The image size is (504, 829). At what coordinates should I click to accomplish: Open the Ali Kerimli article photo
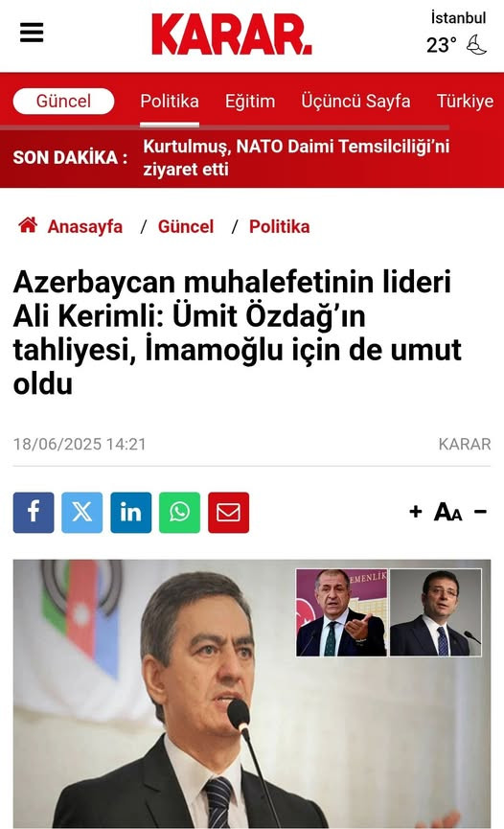pos(252,694)
